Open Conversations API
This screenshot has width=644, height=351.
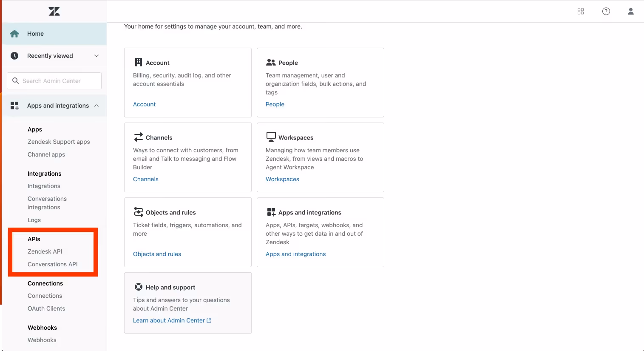click(x=53, y=264)
